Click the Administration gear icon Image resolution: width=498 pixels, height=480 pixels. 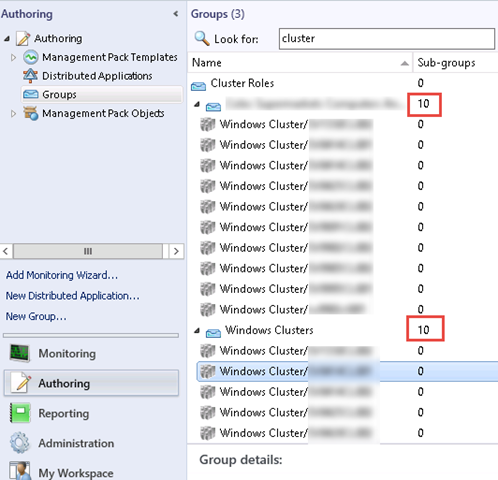(20, 443)
